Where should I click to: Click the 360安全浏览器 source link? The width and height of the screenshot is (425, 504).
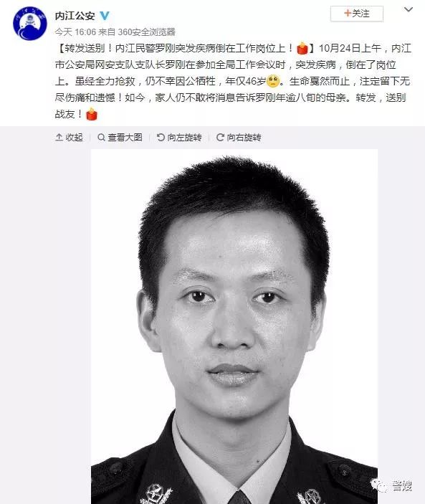pyautogui.click(x=146, y=32)
